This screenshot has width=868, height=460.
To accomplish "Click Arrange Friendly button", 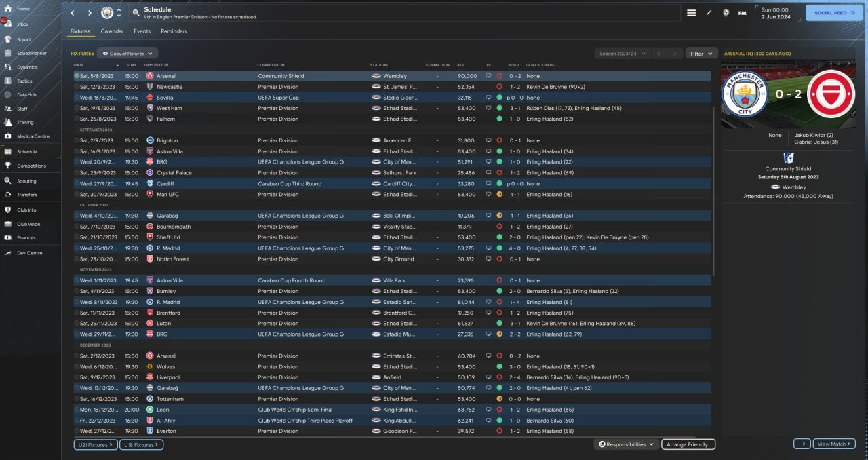I will [688, 444].
